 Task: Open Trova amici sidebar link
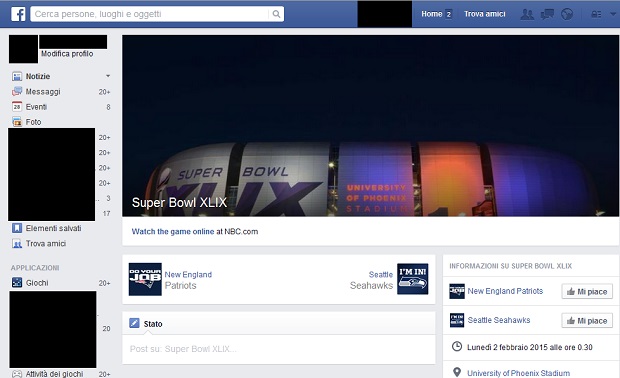46,244
